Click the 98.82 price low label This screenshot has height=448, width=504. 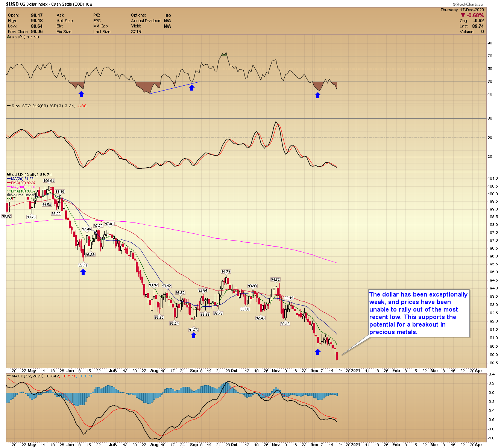tap(6, 216)
